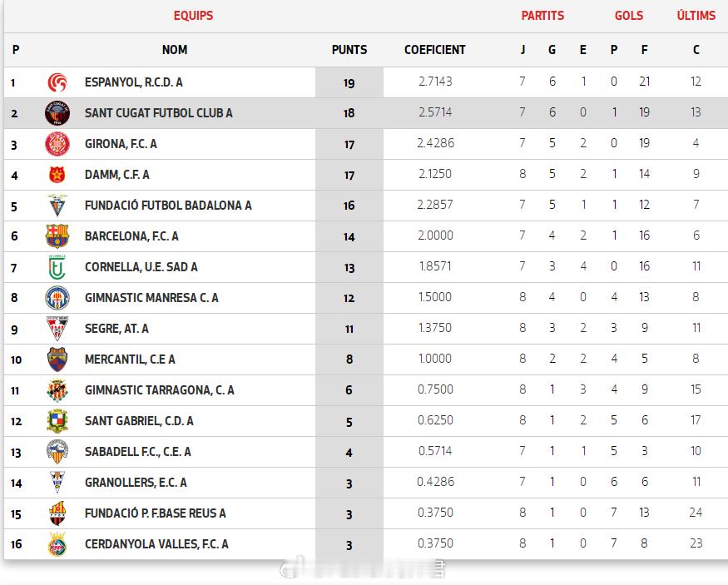
Task: Click the NOM column header
Action: click(175, 50)
